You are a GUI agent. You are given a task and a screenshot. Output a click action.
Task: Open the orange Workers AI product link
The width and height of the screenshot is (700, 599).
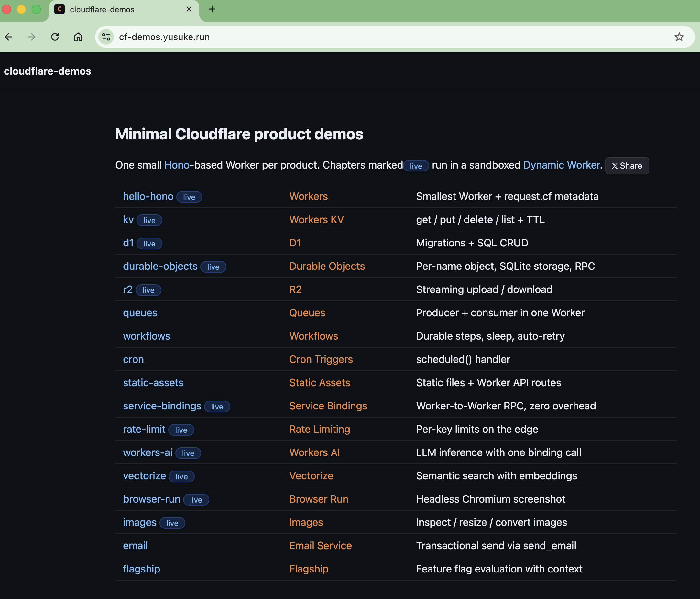point(314,453)
